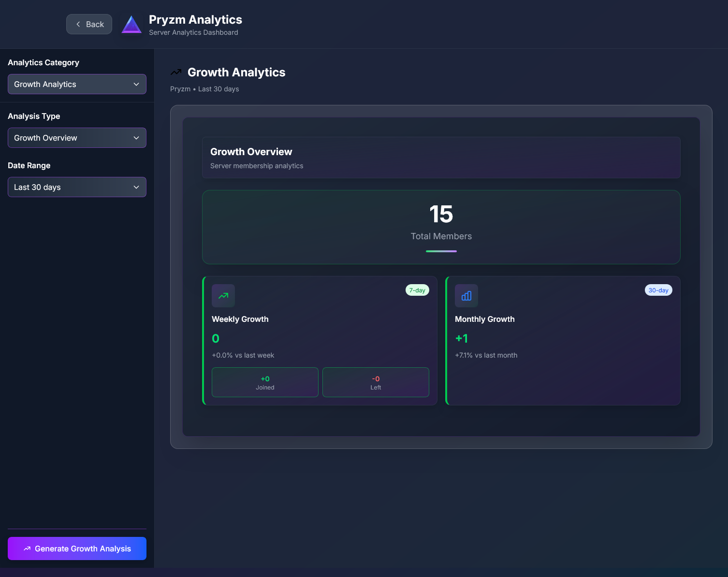728x577 pixels.
Task: Click the blue bar chart icon on Monthly Growth
Action: pyautogui.click(x=466, y=295)
